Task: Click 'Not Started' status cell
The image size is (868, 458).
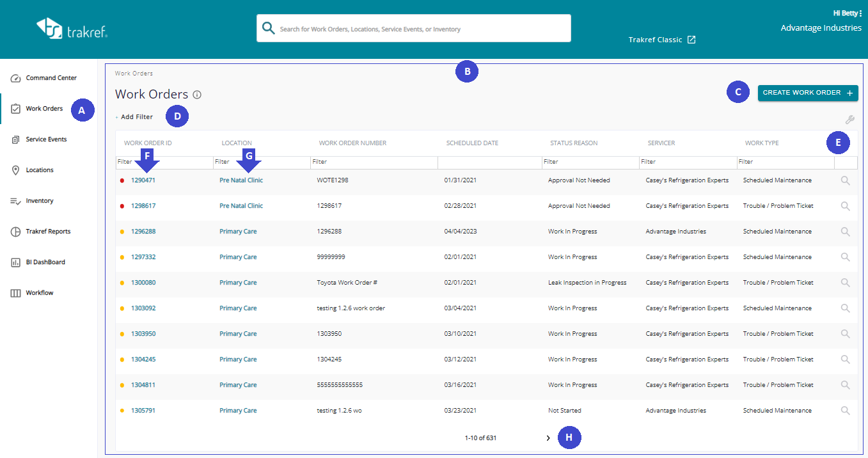Action: coord(565,411)
